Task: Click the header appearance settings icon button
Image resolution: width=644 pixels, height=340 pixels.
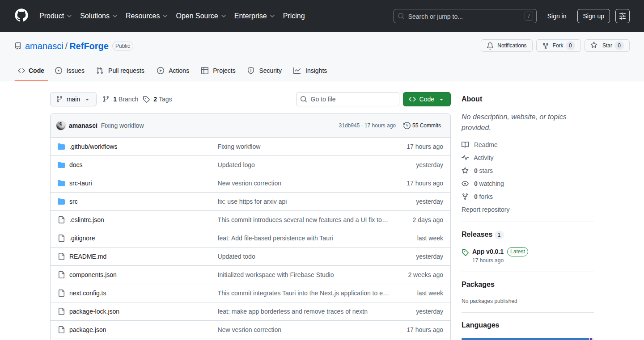Action: 623,16
